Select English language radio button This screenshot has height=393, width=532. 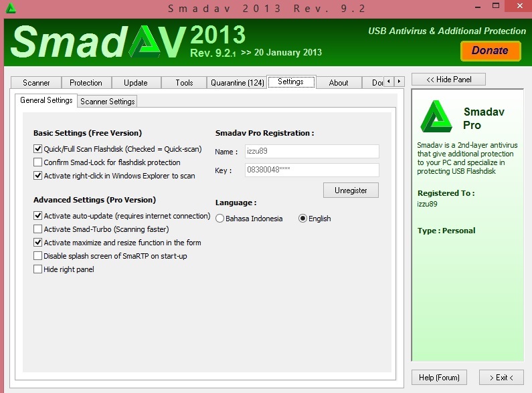(302, 219)
